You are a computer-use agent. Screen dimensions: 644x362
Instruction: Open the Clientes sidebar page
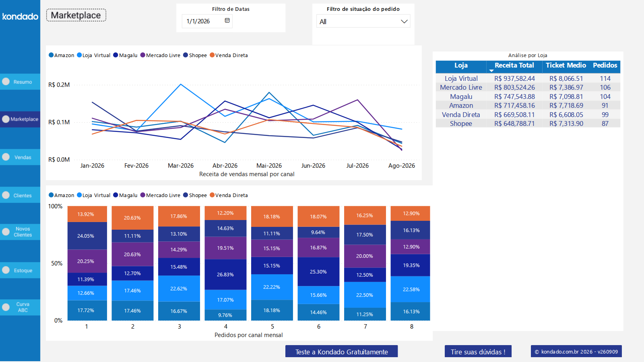[20, 195]
